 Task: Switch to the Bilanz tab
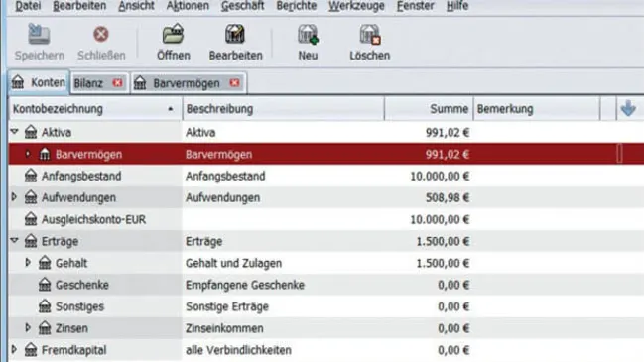(99, 83)
